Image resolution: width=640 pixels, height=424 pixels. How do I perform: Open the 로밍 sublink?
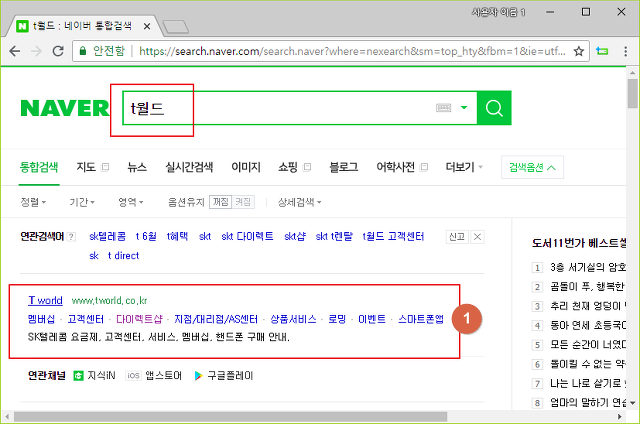337,319
